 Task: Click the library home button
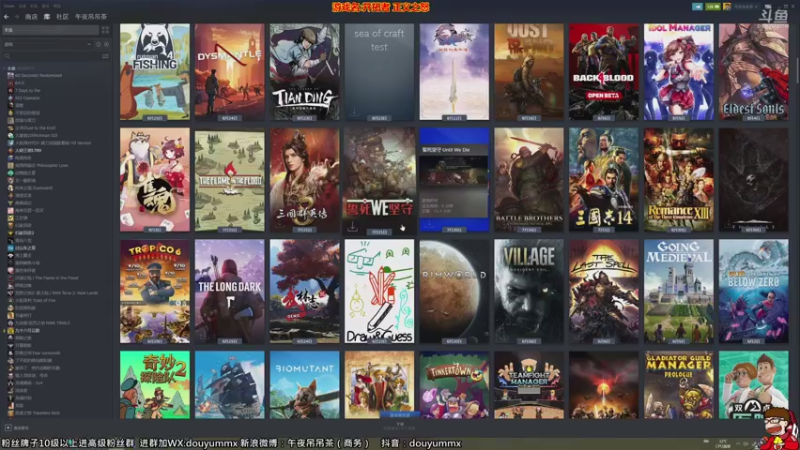point(50,30)
